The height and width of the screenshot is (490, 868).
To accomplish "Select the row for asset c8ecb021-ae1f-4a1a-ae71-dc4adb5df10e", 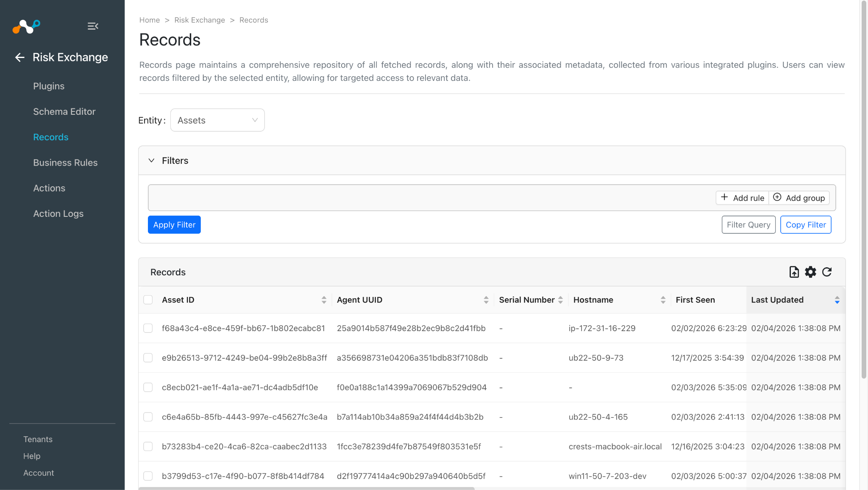I will [148, 388].
